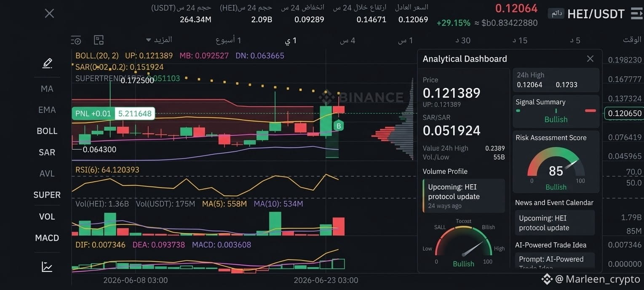Viewport: 644px width, 290px height.
Task: Select the 15 minute timeframe tab
Action: click(520, 40)
